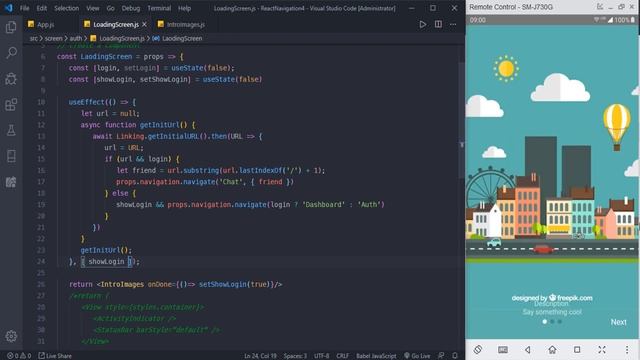Split the editor to the right

point(438,24)
